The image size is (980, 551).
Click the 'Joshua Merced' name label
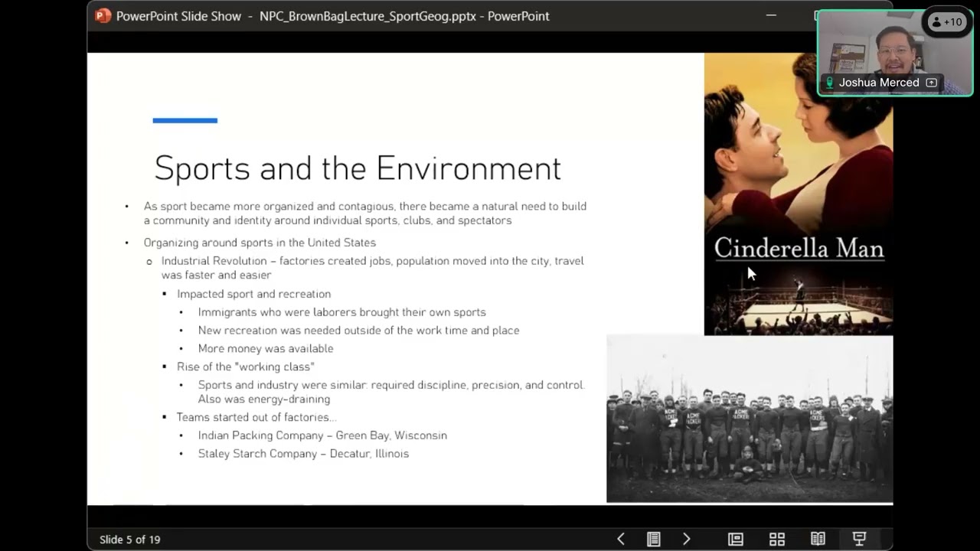(x=879, y=83)
